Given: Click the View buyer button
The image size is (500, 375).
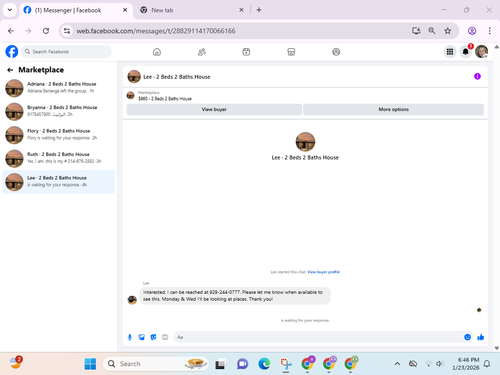Looking at the screenshot, I should pos(214,109).
